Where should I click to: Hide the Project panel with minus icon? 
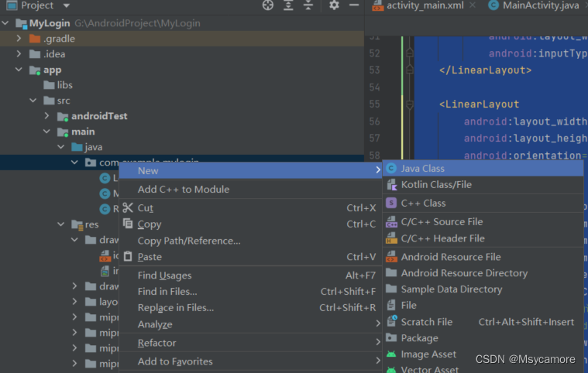[353, 5]
